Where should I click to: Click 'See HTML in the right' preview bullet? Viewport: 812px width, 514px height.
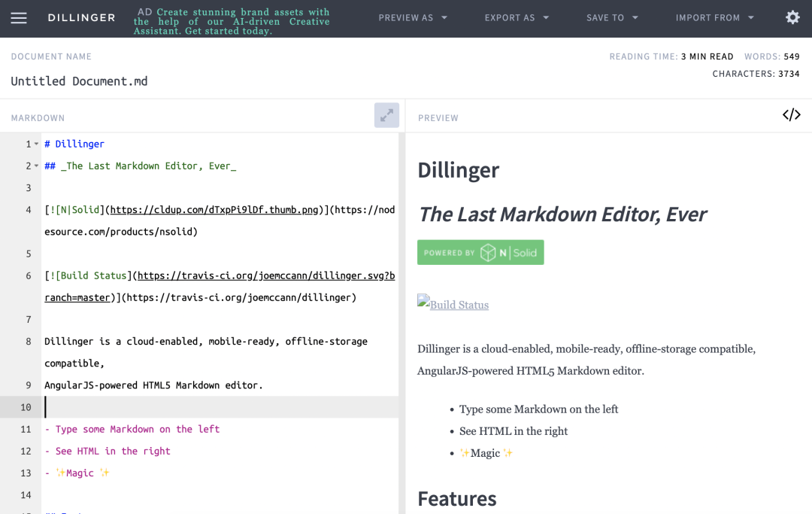[x=514, y=431]
